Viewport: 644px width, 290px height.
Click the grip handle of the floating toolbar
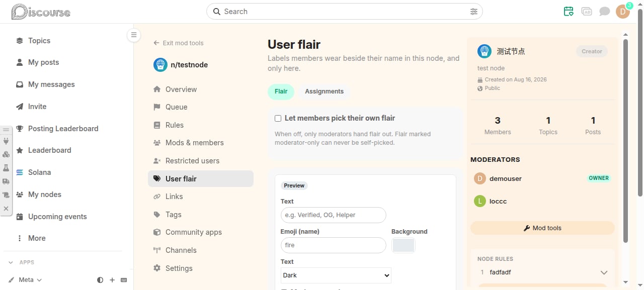[6, 130]
